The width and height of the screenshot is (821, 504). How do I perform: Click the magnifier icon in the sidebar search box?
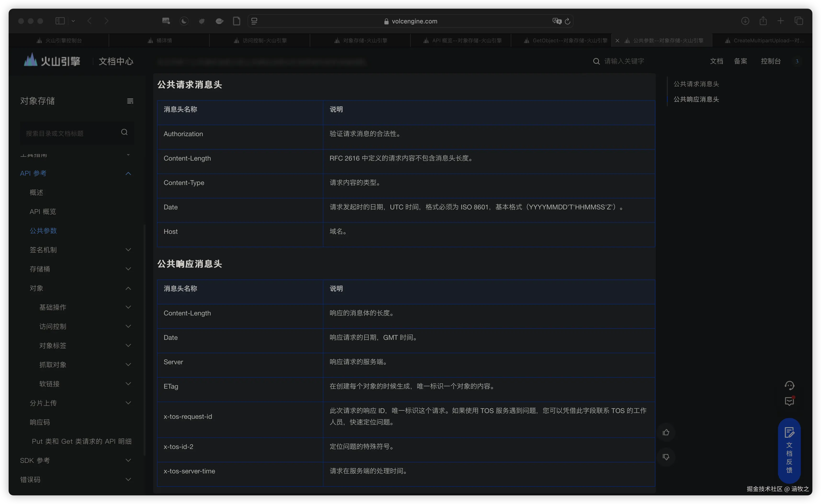124,132
